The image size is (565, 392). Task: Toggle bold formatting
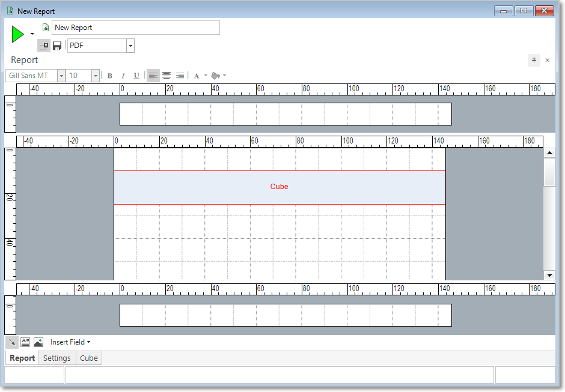point(110,76)
